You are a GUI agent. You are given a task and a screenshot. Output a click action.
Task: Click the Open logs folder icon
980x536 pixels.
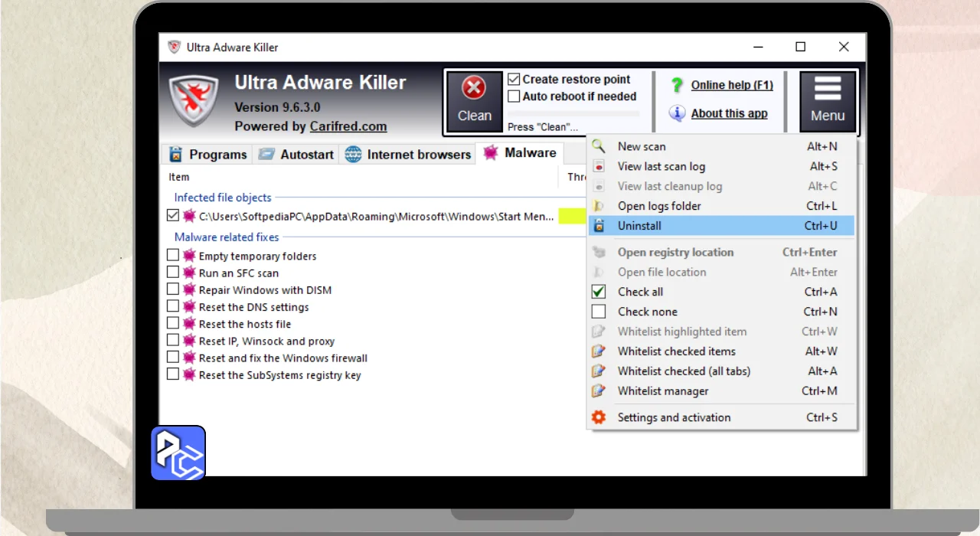599,206
